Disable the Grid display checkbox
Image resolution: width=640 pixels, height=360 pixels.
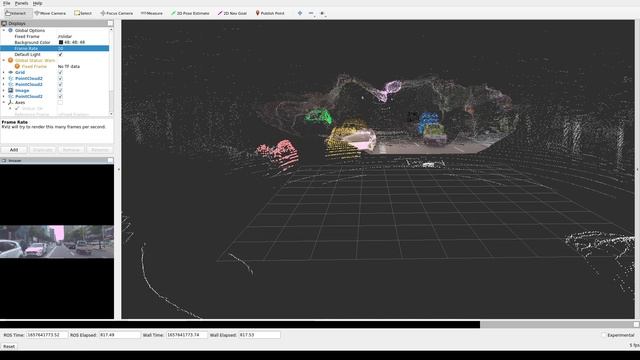[60, 72]
